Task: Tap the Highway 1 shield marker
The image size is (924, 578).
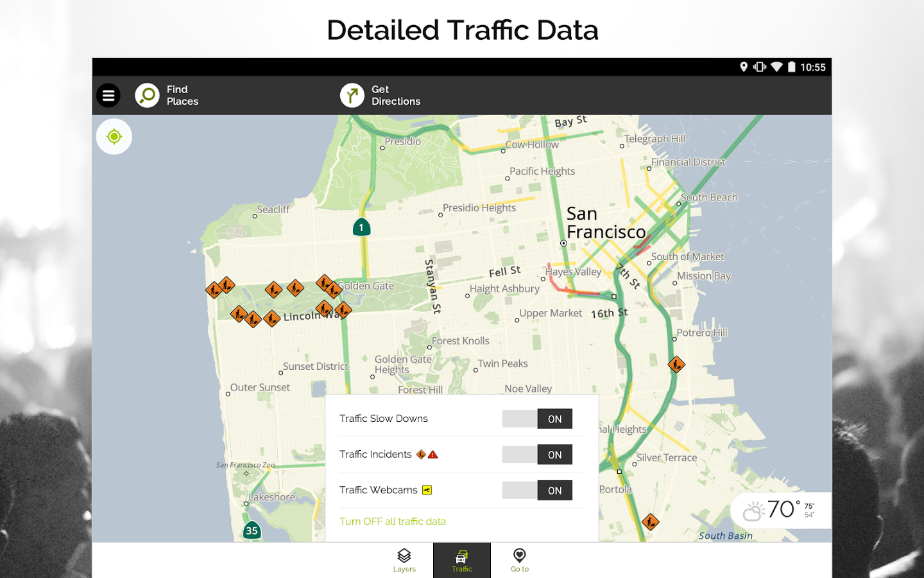Action: 361,227
